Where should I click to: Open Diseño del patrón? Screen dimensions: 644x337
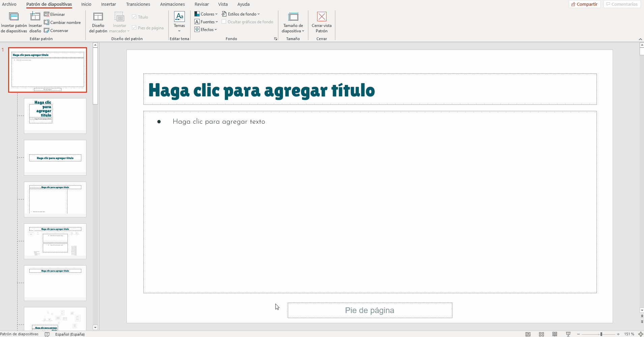pyautogui.click(x=98, y=22)
